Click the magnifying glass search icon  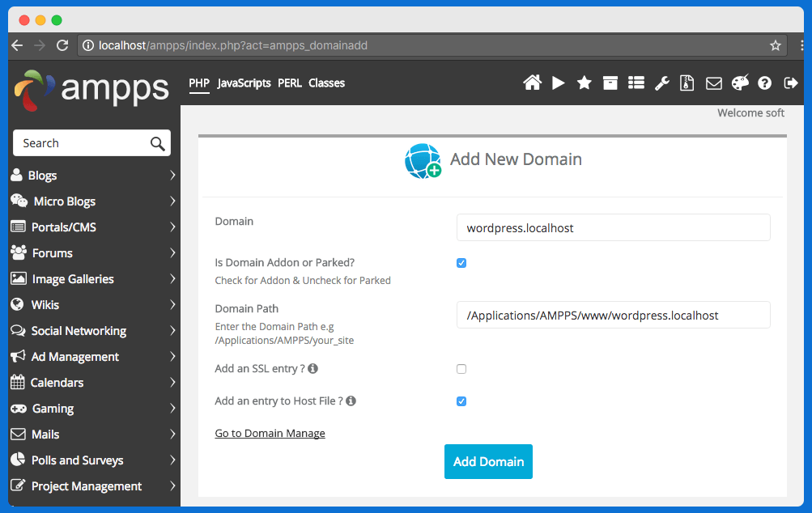click(157, 143)
